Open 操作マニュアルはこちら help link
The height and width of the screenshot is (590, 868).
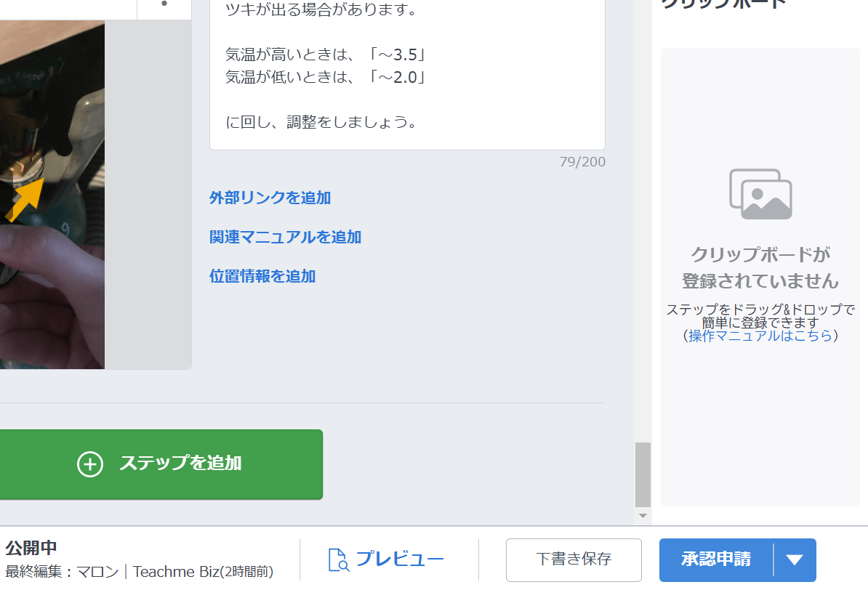click(760, 336)
